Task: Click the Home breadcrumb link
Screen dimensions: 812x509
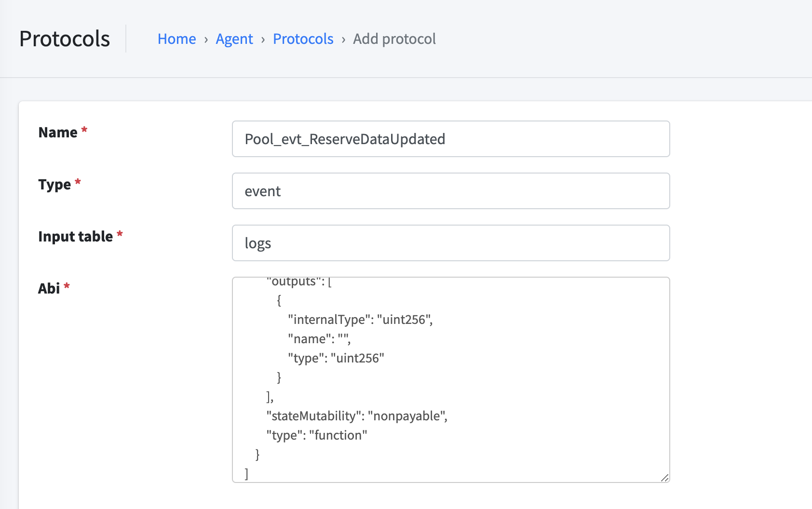Action: tap(176, 39)
